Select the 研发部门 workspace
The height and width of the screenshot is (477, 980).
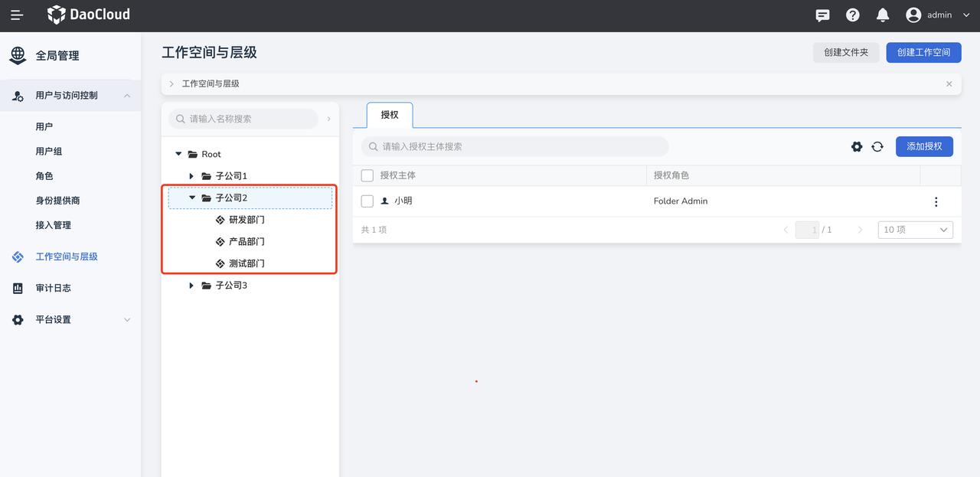coord(247,220)
